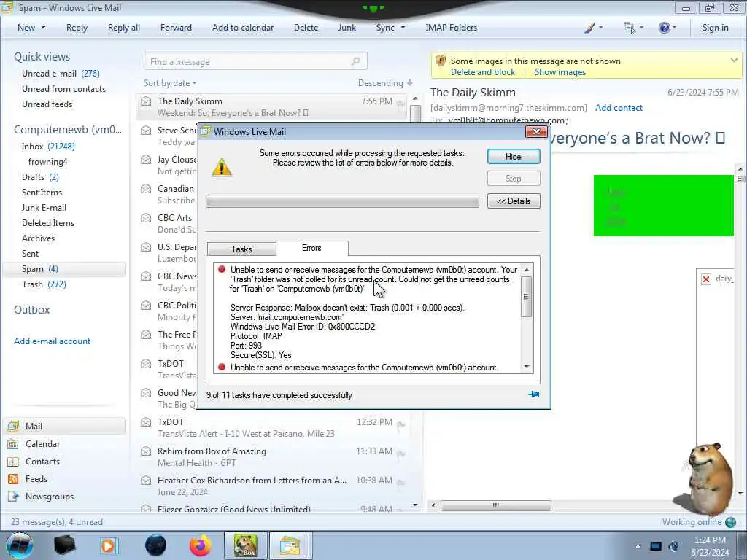747x560 pixels.
Task: Click Reply all in the toolbar
Action: 124,28
